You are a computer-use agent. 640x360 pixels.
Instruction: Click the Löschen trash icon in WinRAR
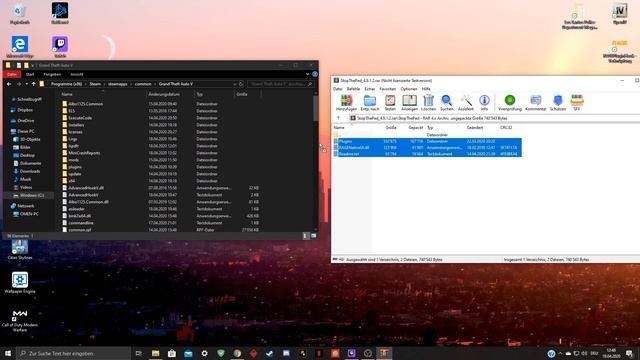pyautogui.click(x=428, y=102)
